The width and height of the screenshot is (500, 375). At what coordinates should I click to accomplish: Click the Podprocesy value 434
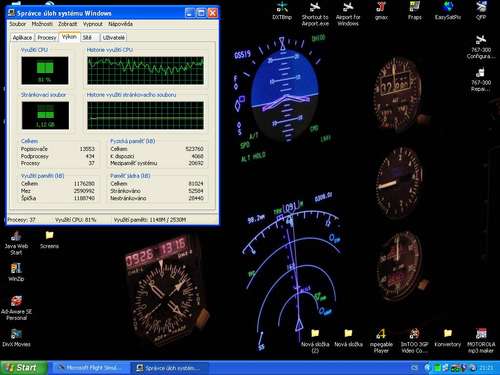click(x=90, y=156)
